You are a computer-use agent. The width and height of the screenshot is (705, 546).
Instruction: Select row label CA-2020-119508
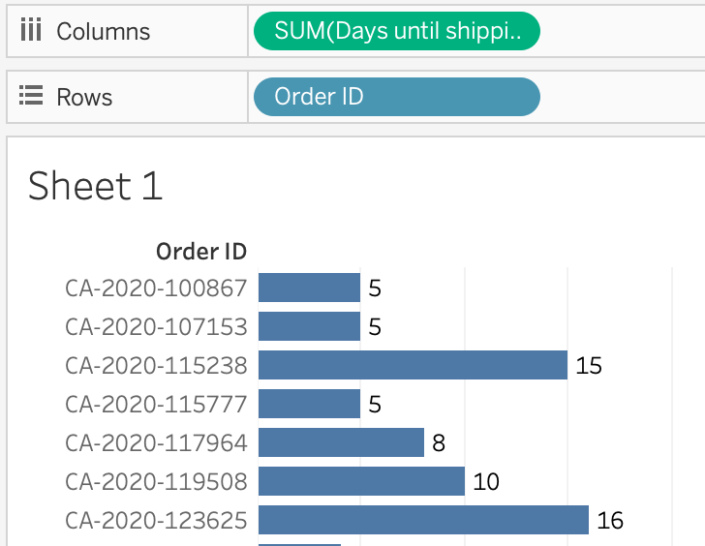pos(156,481)
